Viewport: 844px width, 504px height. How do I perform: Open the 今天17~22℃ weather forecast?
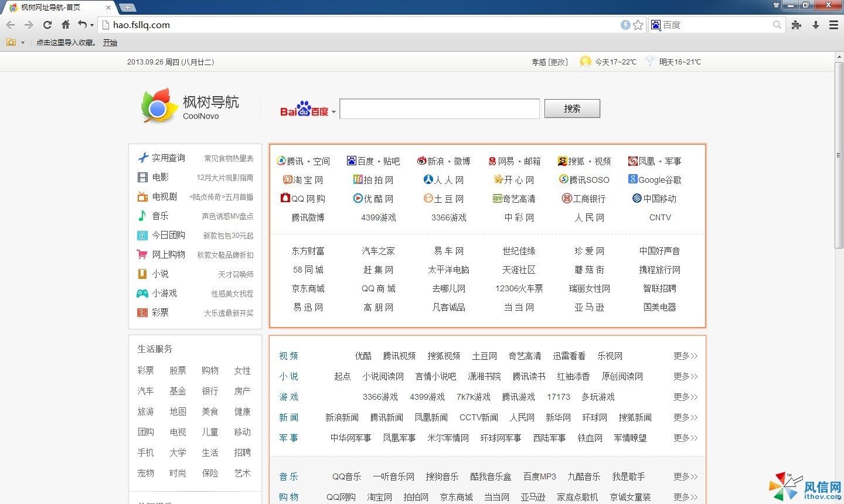[x=608, y=62]
